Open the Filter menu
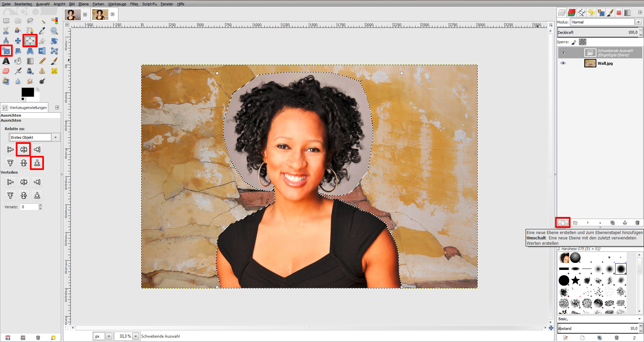This screenshot has height=342, width=644. pyautogui.click(x=134, y=4)
